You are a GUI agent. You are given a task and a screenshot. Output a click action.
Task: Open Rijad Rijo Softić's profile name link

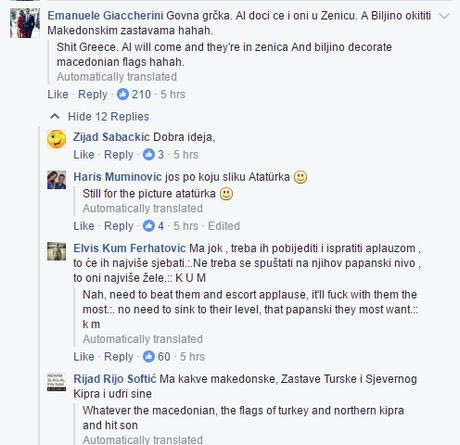coord(115,379)
